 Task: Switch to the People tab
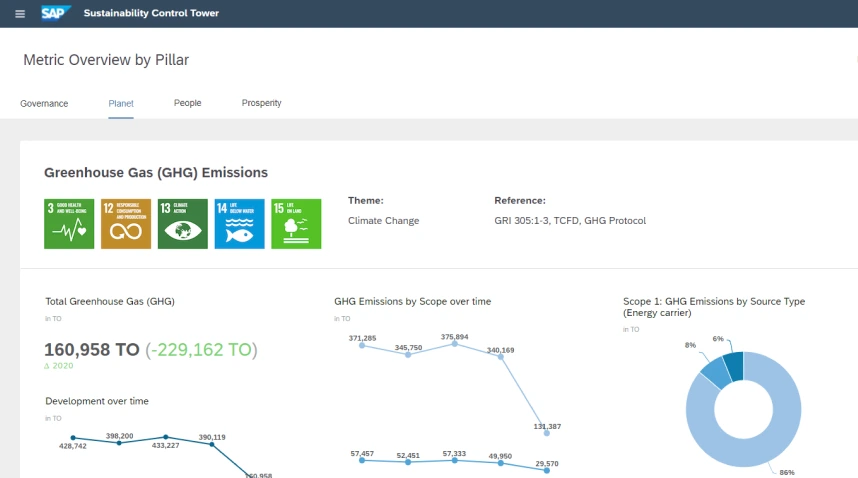click(188, 103)
